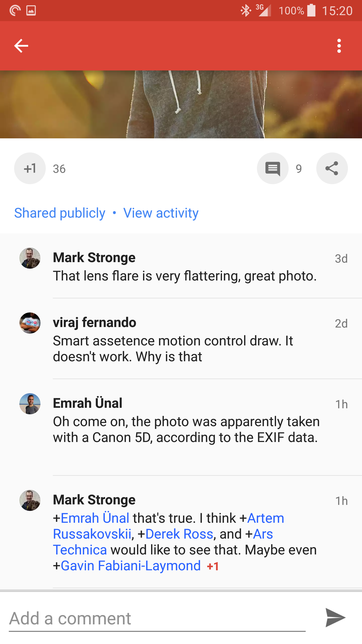Viewport: 362px width, 644px height.
Task: Tap the share icon
Action: pos(332,168)
